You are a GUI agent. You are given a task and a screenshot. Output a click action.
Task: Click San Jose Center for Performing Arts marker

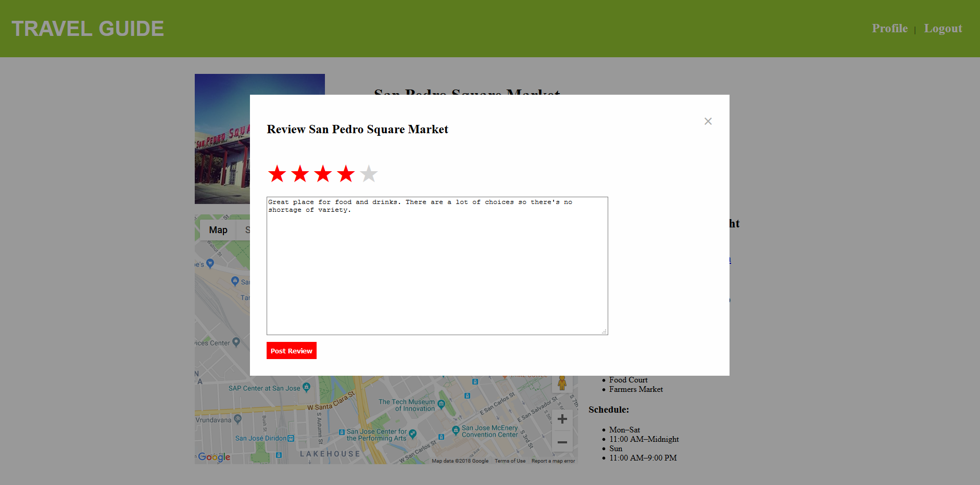pos(413,433)
